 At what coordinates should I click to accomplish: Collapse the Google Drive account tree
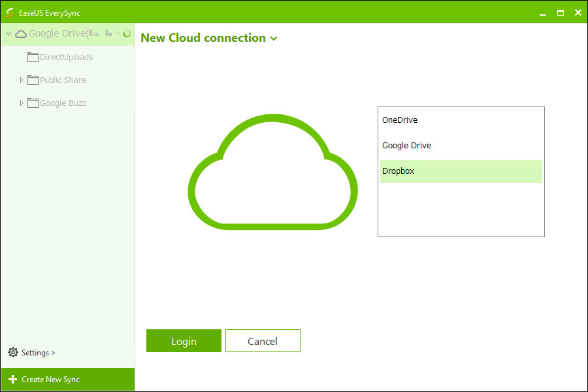(x=8, y=34)
